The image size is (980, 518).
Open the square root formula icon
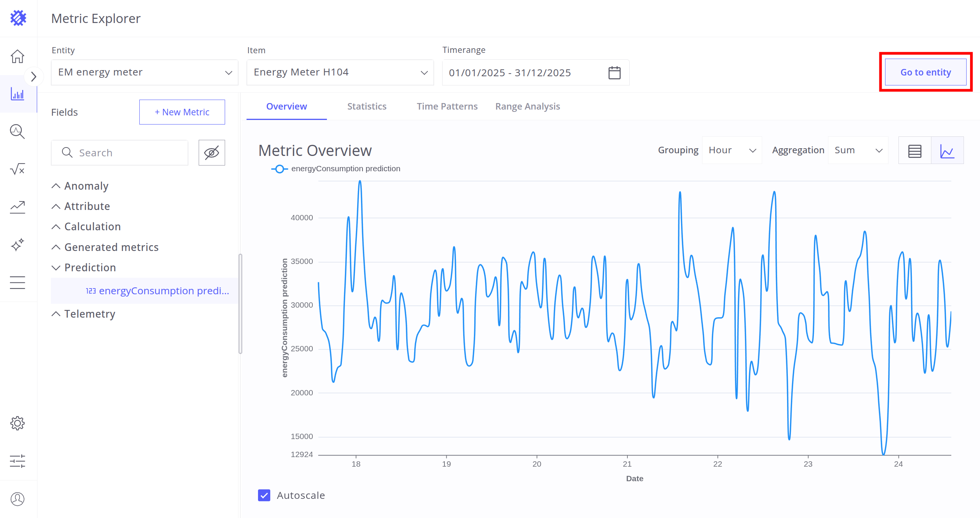[18, 169]
